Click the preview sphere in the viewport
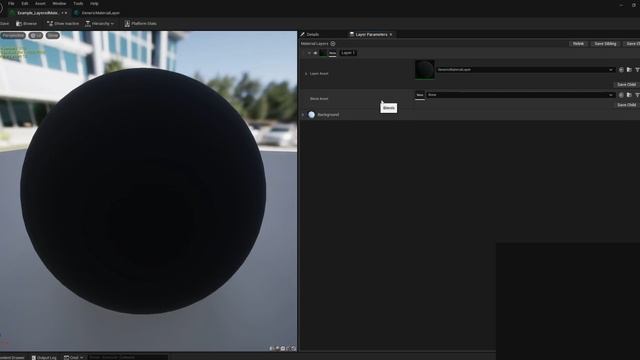The height and width of the screenshot is (360, 640). (x=143, y=191)
